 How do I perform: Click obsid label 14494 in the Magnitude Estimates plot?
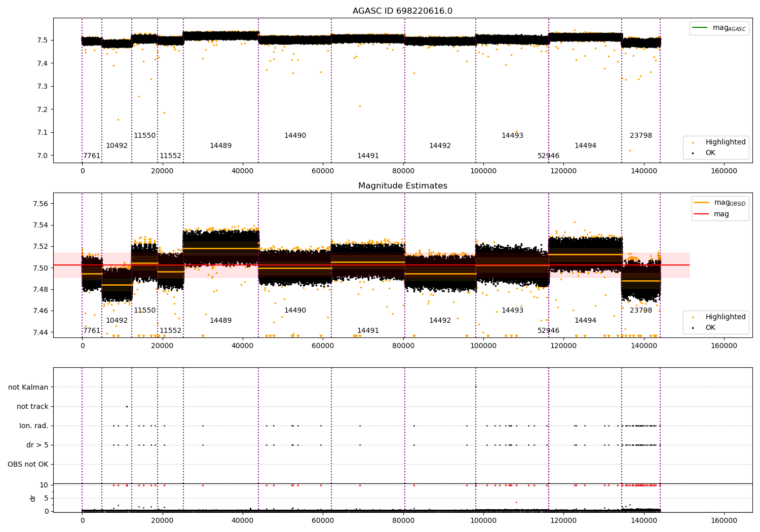[x=585, y=320]
